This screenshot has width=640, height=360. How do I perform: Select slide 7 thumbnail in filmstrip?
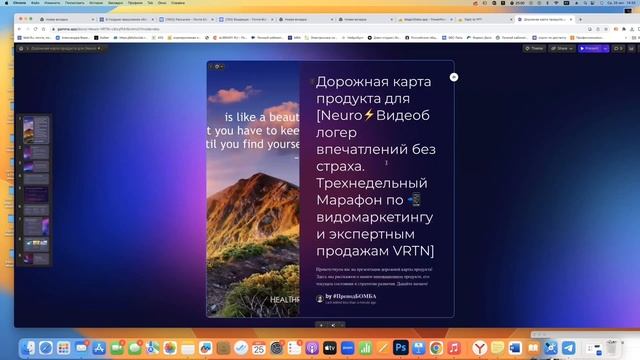point(36,227)
